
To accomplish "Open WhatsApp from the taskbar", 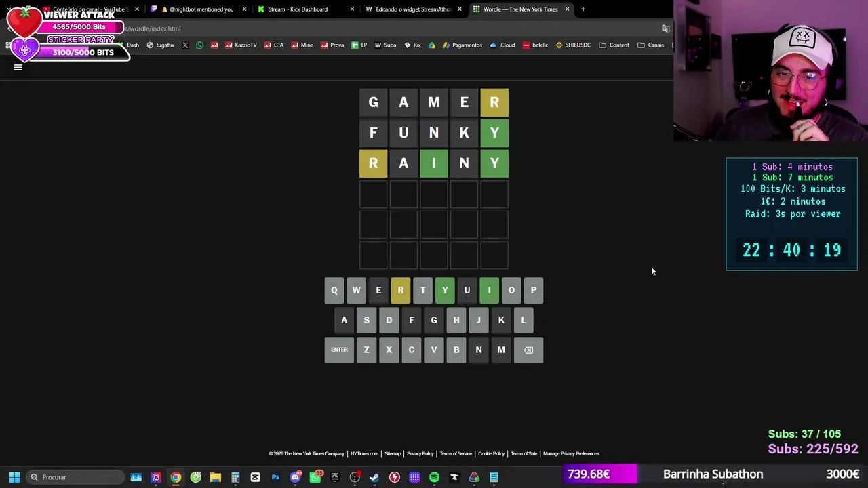I will (315, 477).
